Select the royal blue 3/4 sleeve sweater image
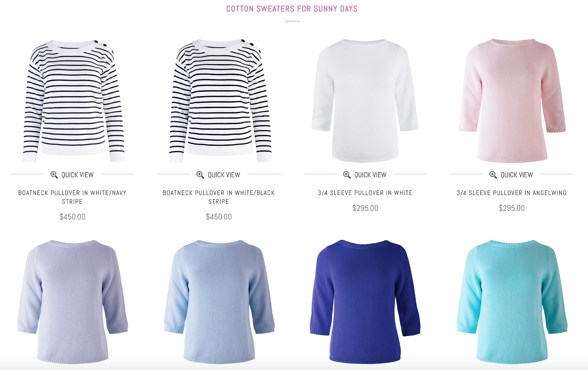588x370 pixels. [365, 302]
